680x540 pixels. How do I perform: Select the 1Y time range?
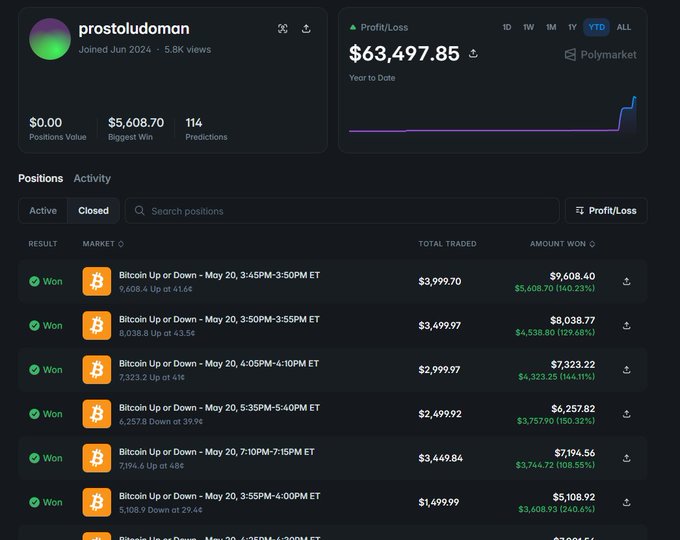[x=572, y=27]
